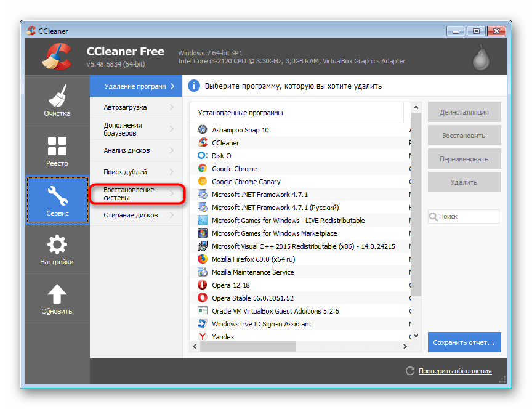The width and height of the screenshot is (532, 409).
Task: Click the Google Chrome icon
Action: pyautogui.click(x=203, y=168)
